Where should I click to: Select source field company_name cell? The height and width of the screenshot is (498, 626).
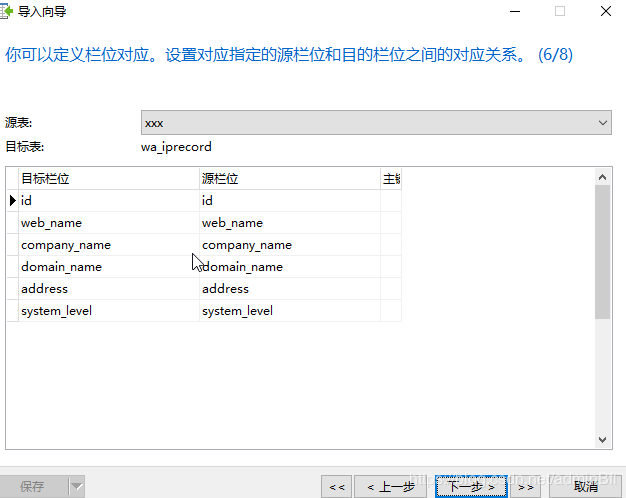(290, 244)
